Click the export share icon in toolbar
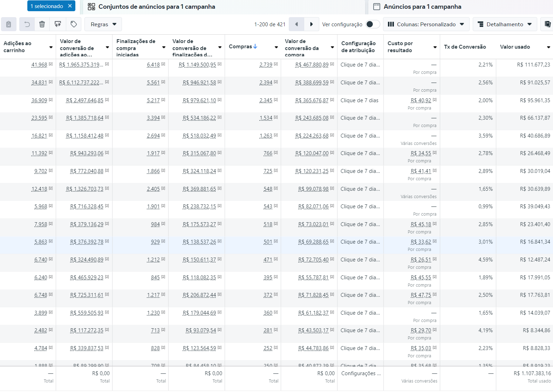 pos(58,24)
